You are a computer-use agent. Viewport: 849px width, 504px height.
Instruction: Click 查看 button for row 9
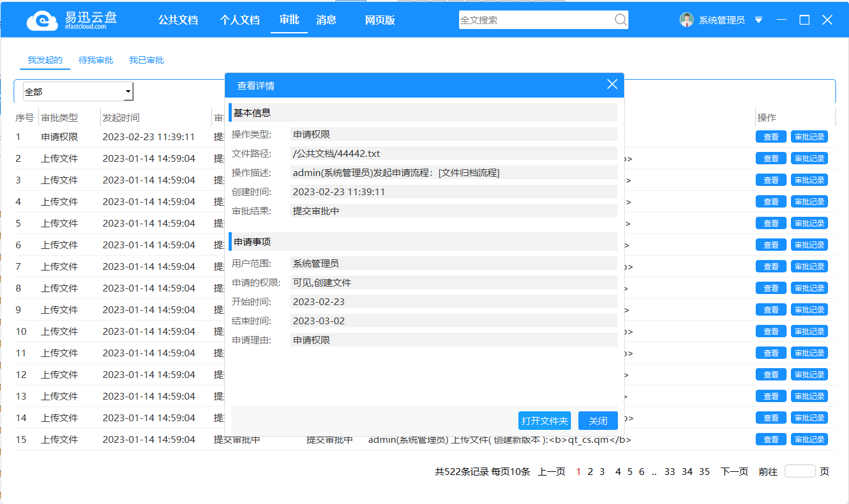point(771,310)
